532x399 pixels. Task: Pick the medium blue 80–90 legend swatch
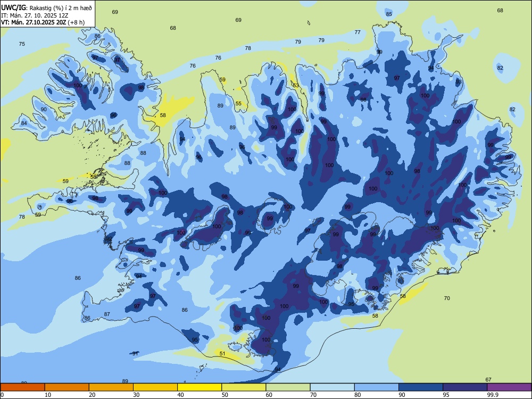pos(377,387)
